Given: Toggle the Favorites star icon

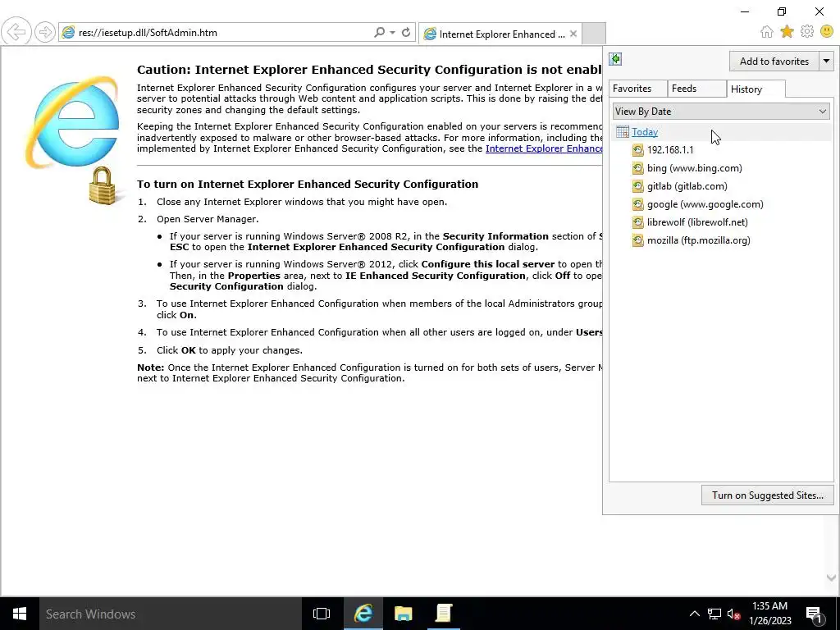Looking at the screenshot, I should coord(787,32).
